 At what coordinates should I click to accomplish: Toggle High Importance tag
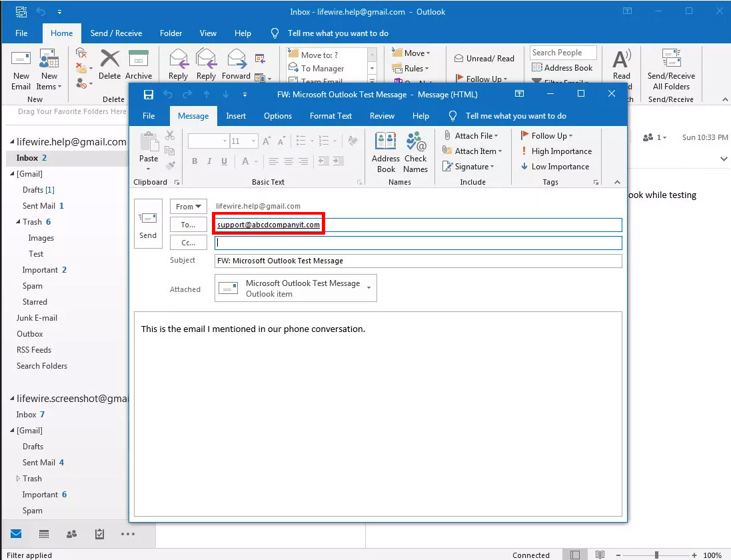click(x=556, y=151)
